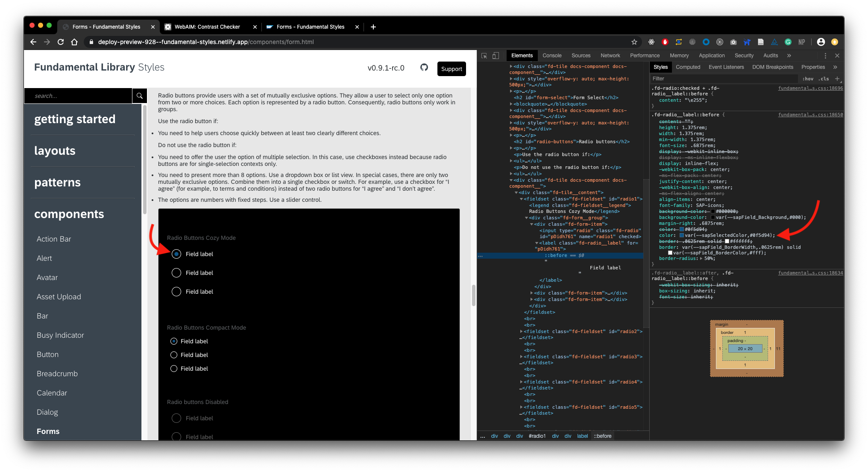The image size is (868, 472).
Task: Expand the blockquote node in Elements panel
Action: [x=511, y=104]
